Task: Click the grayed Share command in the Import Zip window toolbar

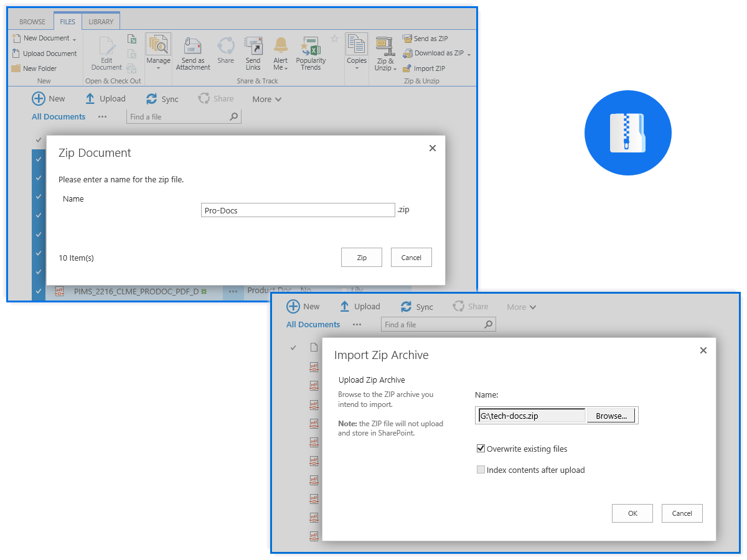Action: (x=470, y=306)
